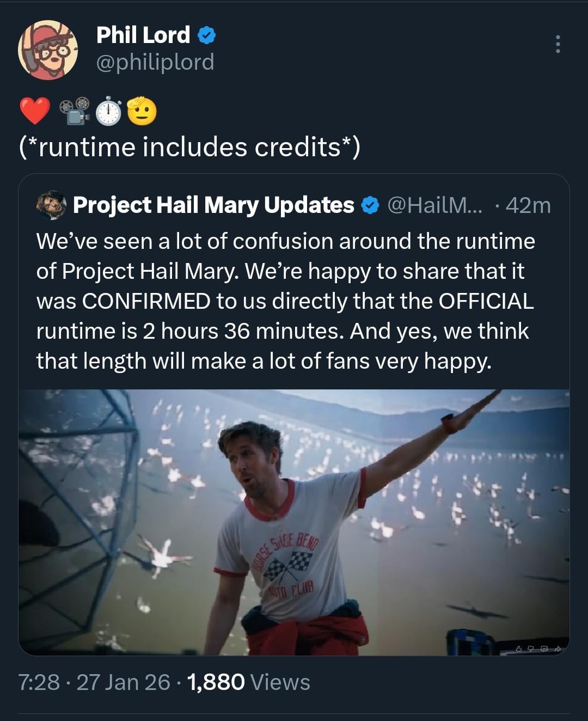Click the emoji row in the tweet
This screenshot has height=721, width=588.
(x=88, y=111)
